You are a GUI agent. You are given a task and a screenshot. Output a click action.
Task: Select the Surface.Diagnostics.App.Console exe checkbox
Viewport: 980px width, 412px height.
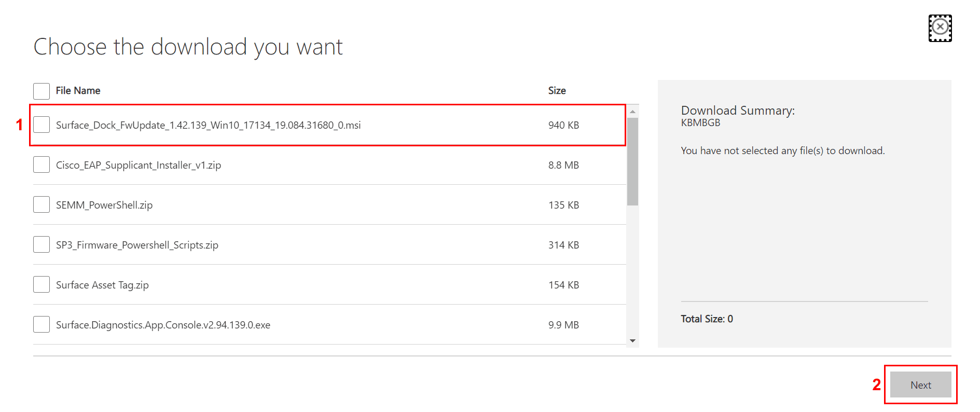[x=42, y=324]
